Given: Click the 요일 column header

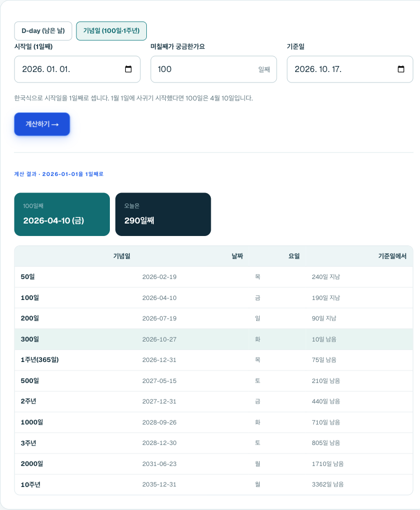Looking at the screenshot, I should pyautogui.click(x=294, y=256).
